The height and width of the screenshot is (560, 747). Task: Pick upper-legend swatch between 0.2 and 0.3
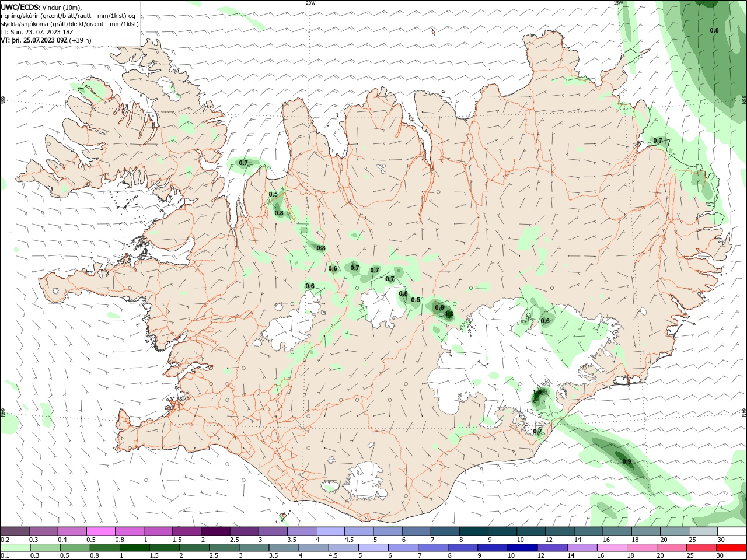point(15,531)
